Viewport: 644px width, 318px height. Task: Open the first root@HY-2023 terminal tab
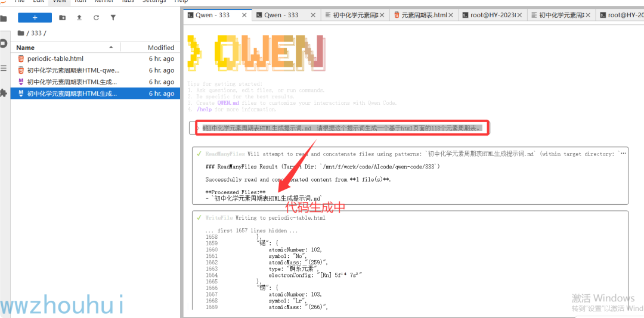493,15
